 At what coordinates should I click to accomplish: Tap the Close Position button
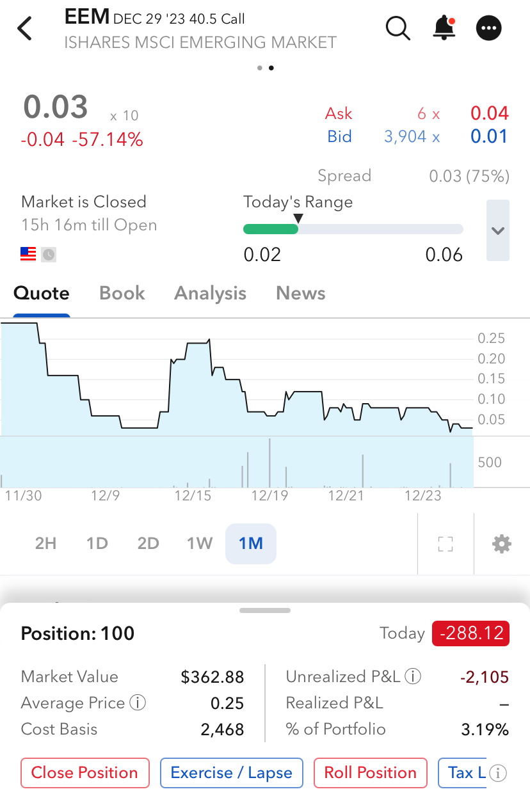[x=85, y=773]
